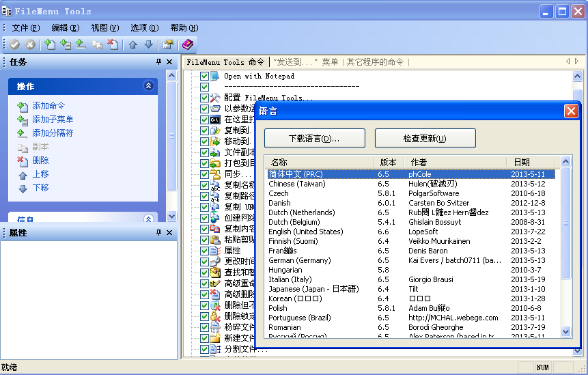588x375 pixels.
Task: Click the Add Submenu toolbar icon
Action: coord(66,44)
